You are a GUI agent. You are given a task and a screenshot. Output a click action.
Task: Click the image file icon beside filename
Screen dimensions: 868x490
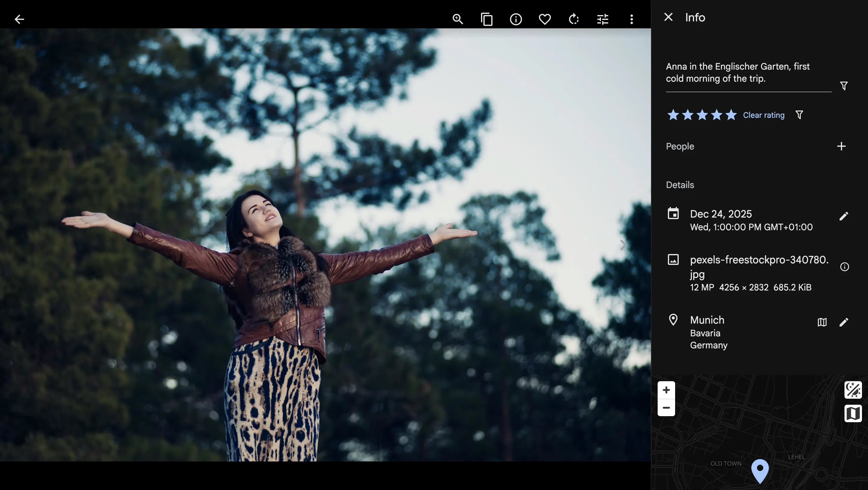tap(673, 259)
